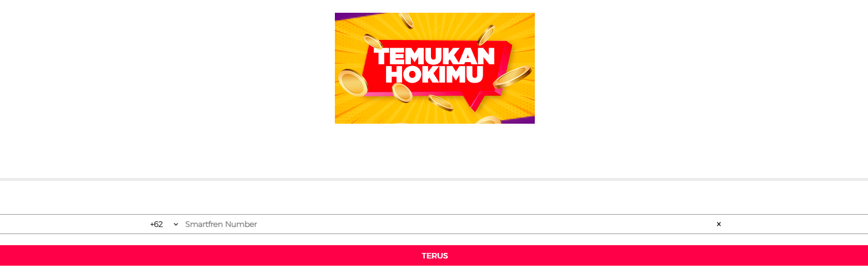Open the Temukan Hokimu promo banner

(435, 68)
